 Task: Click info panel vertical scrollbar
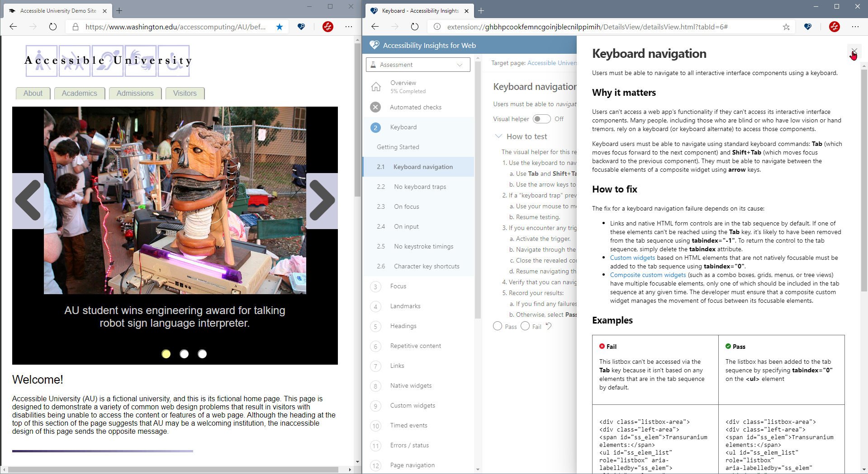(x=864, y=180)
